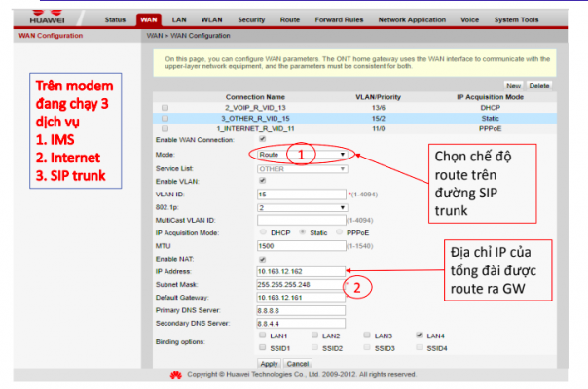Disable the Enable NAT checkbox
The height and width of the screenshot is (389, 588).
click(x=260, y=260)
